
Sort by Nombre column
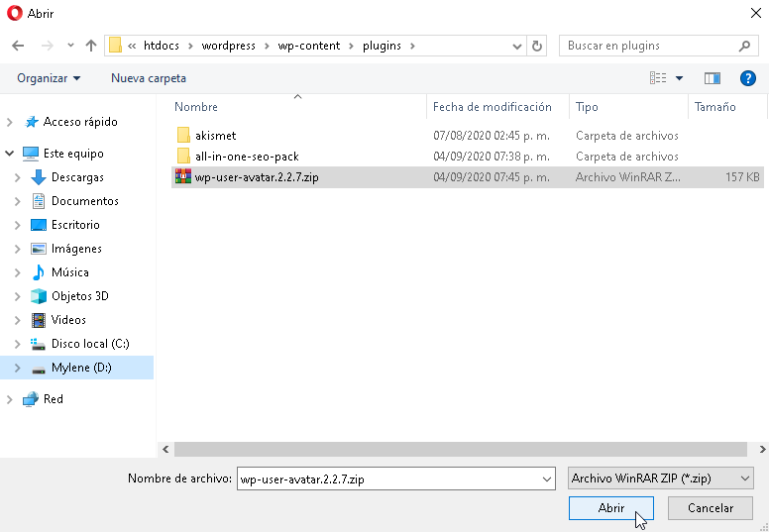click(196, 107)
